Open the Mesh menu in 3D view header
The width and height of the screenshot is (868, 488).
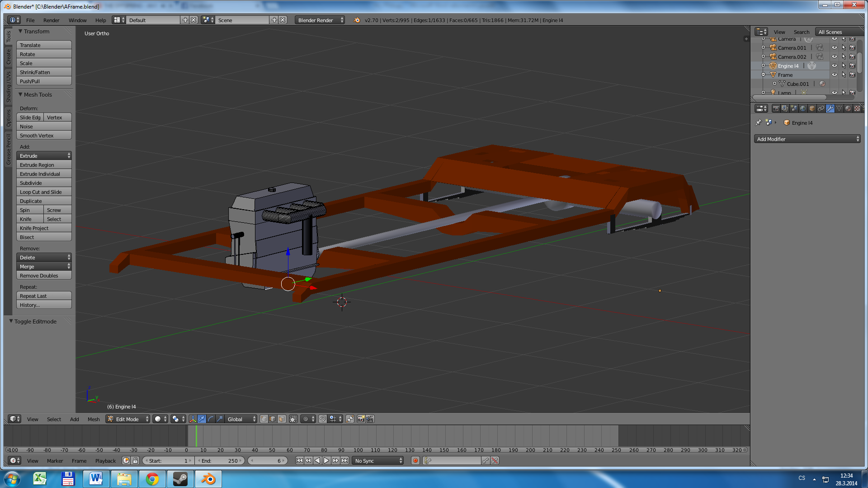[94, 419]
